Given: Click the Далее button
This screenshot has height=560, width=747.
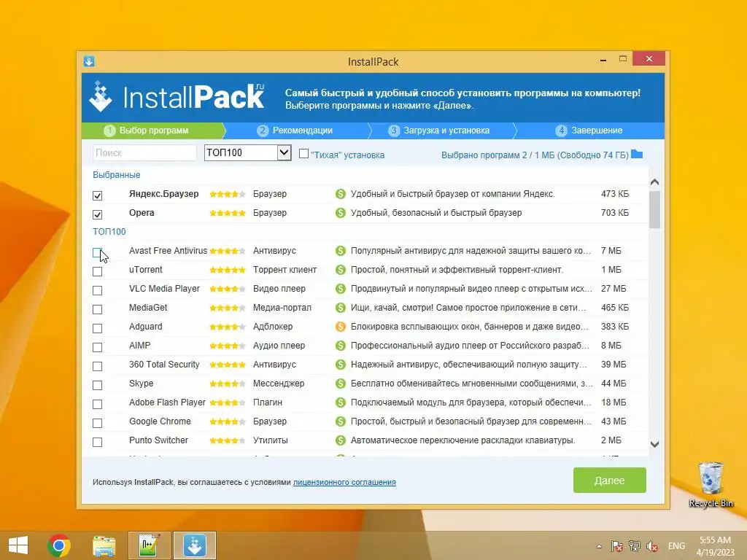Looking at the screenshot, I should (x=609, y=480).
